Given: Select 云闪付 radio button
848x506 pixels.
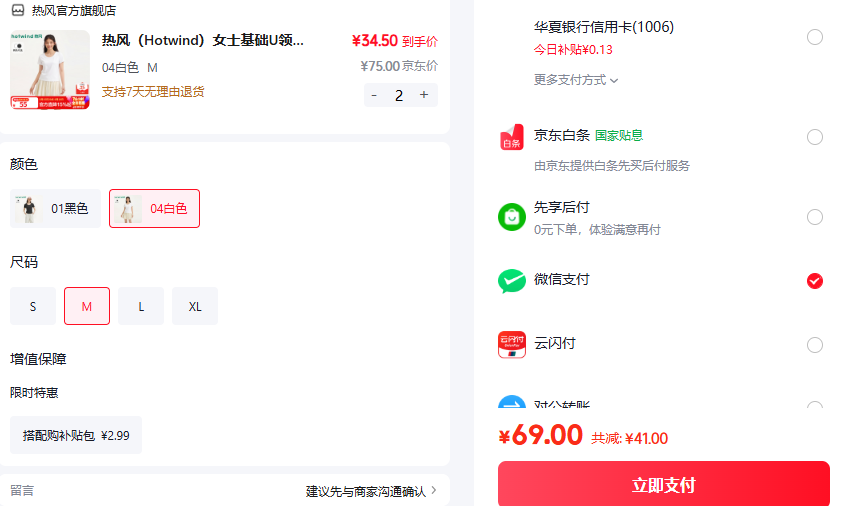Looking at the screenshot, I should [815, 345].
